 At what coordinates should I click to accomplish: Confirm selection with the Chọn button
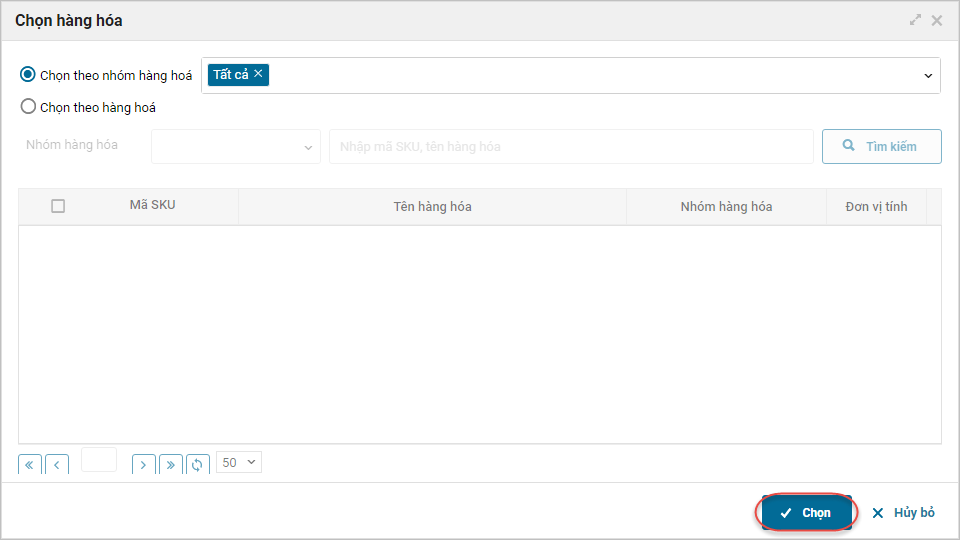(806, 512)
